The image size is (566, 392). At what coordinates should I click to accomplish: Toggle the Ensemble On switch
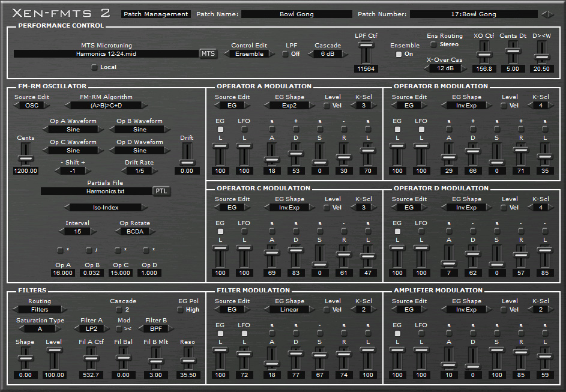(x=399, y=54)
